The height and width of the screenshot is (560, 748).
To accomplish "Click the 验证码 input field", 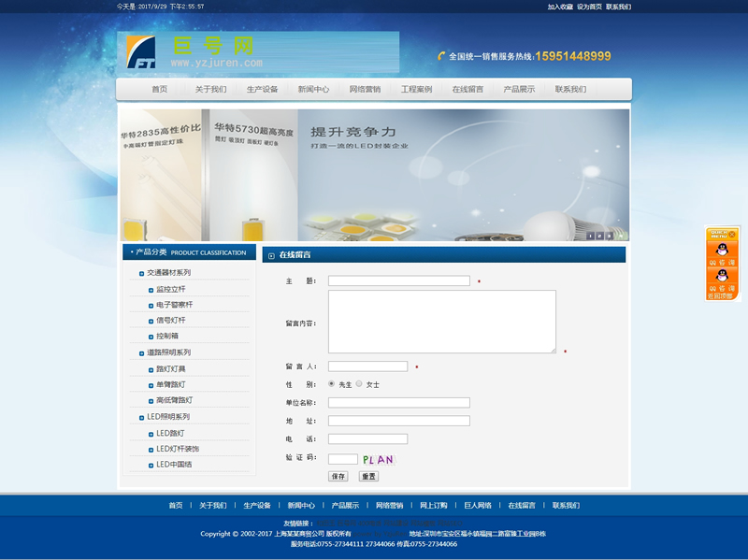I will pyautogui.click(x=342, y=459).
